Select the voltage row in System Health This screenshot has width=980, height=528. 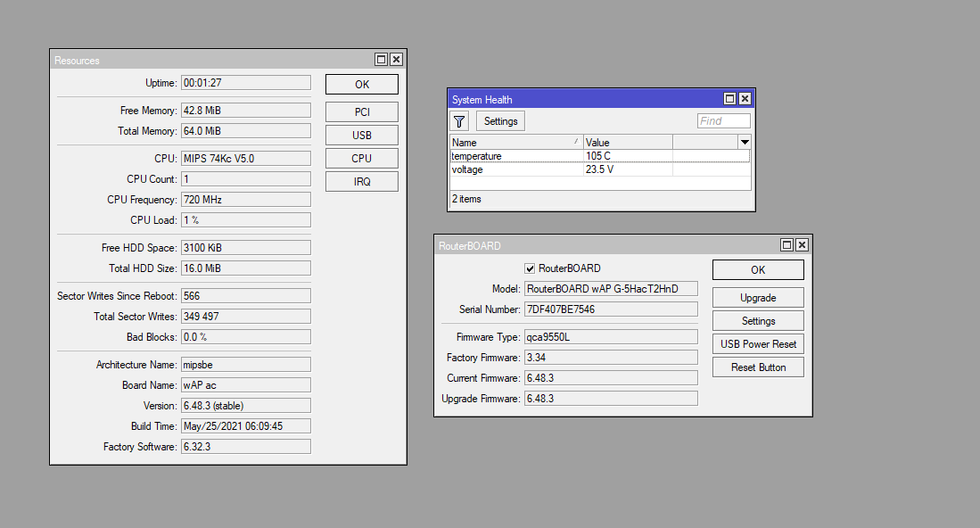[x=600, y=169]
